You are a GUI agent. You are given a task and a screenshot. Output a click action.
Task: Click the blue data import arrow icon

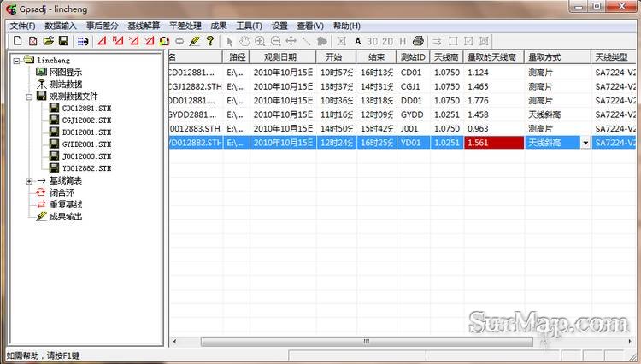click(x=83, y=41)
